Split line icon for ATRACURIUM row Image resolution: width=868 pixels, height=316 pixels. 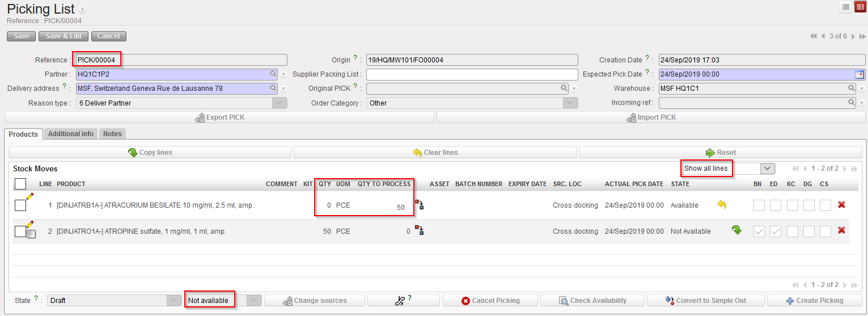(420, 205)
